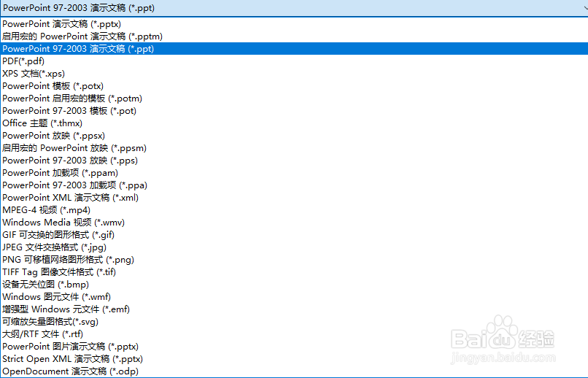Select PowerPoint 模板 (*.potx)
Viewport: 588px width, 378px height.
[x=294, y=86]
